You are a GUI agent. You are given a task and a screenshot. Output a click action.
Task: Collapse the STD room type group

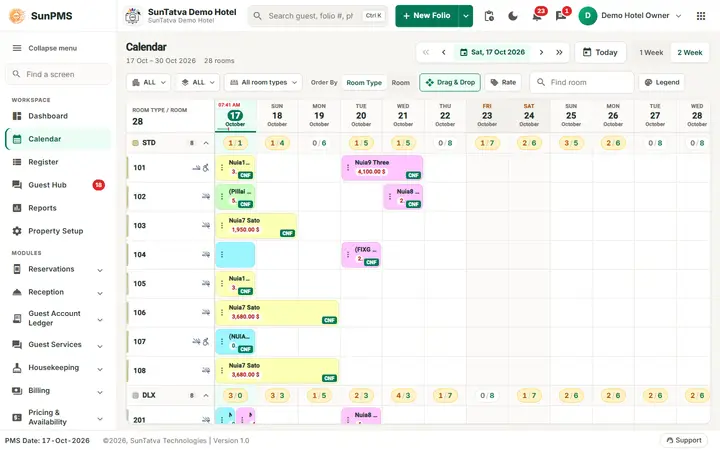point(206,143)
